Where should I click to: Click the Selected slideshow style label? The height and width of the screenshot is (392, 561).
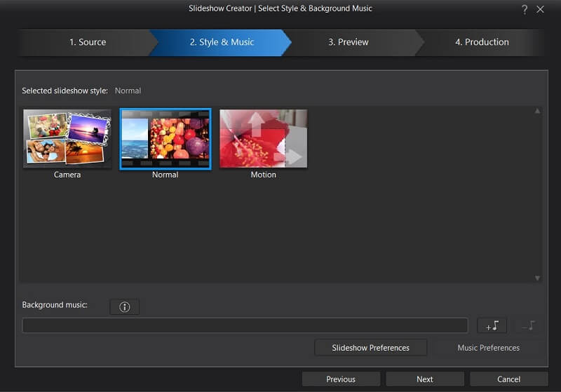pyautogui.click(x=65, y=91)
